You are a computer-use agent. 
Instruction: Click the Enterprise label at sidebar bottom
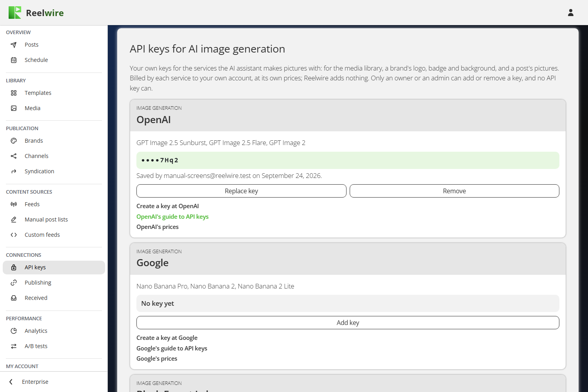[x=35, y=382]
